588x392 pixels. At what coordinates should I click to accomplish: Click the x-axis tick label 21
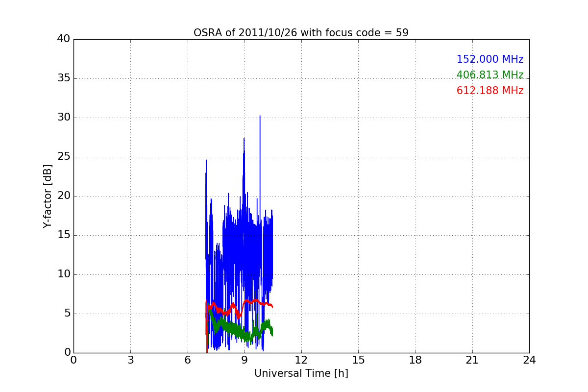point(472,360)
